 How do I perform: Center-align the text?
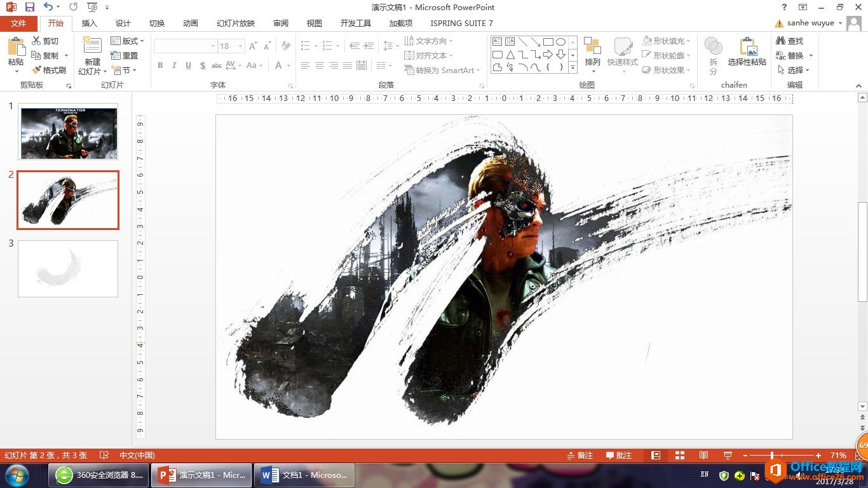pyautogui.click(x=320, y=65)
